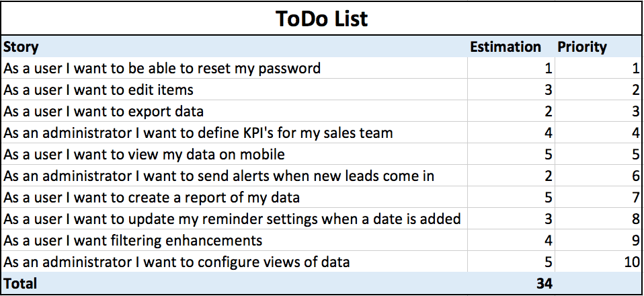Select the Priority column header
The width and height of the screenshot is (644, 296).
581,47
